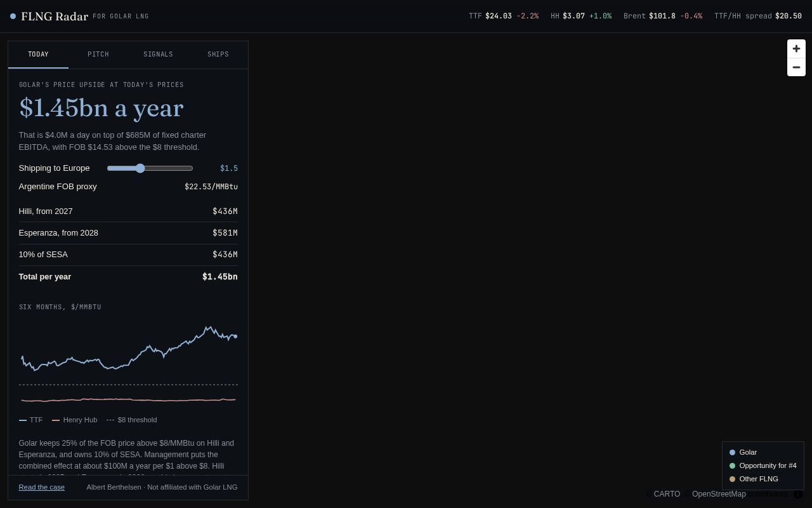Image resolution: width=812 pixels, height=508 pixels.
Task: Click the For Golar LNG subtitle
Action: [121, 17]
